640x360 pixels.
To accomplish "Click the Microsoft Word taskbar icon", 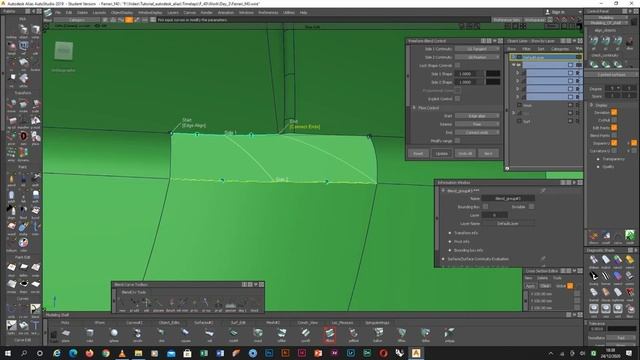I will point(220,353).
